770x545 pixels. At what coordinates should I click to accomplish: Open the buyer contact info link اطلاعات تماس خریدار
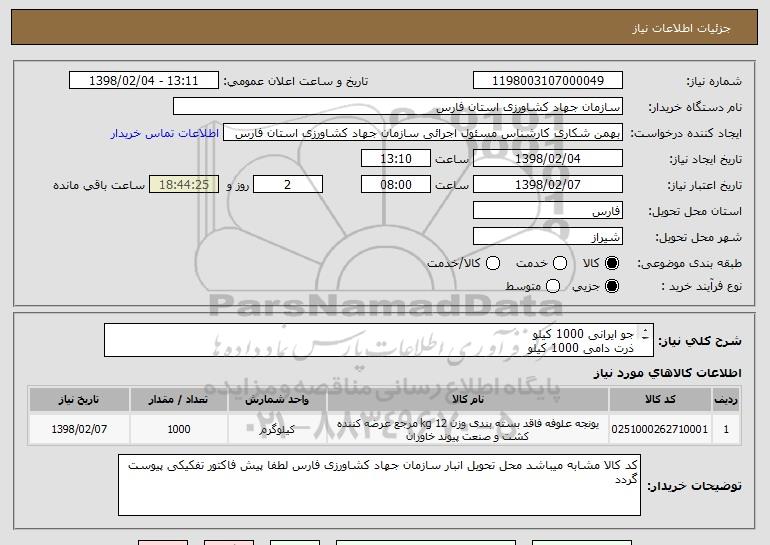point(165,133)
